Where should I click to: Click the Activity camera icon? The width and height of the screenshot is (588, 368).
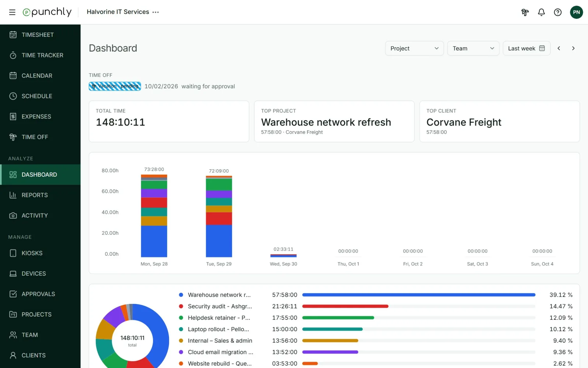(x=13, y=215)
